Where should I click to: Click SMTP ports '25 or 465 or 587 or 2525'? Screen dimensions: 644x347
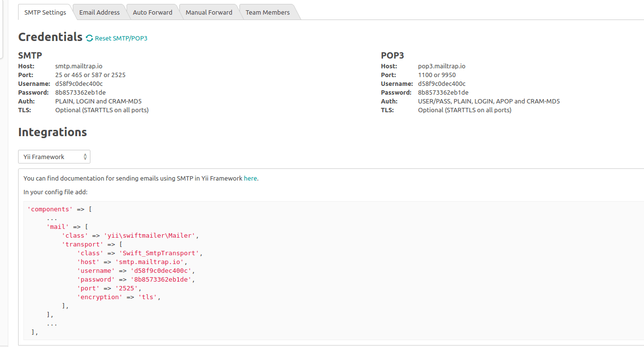(90, 75)
